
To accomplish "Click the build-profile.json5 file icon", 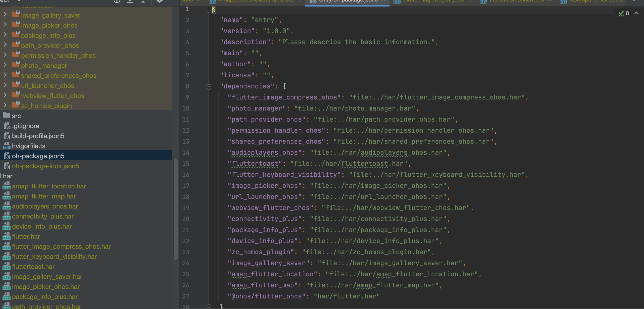I will pyautogui.click(x=7, y=136).
